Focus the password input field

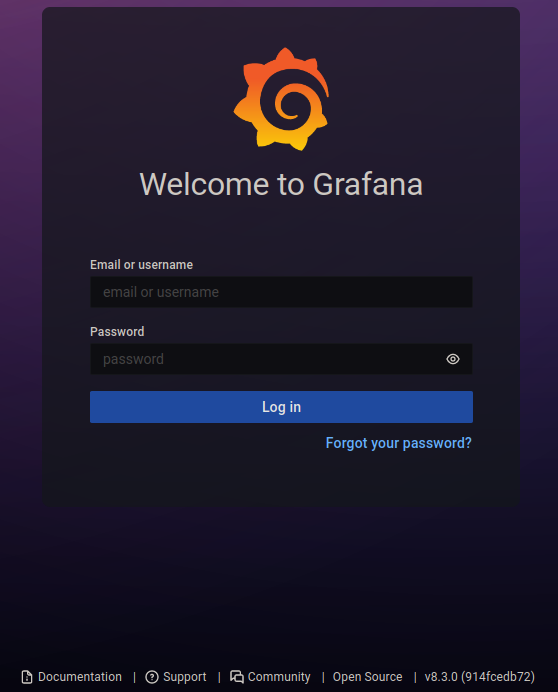point(265,359)
